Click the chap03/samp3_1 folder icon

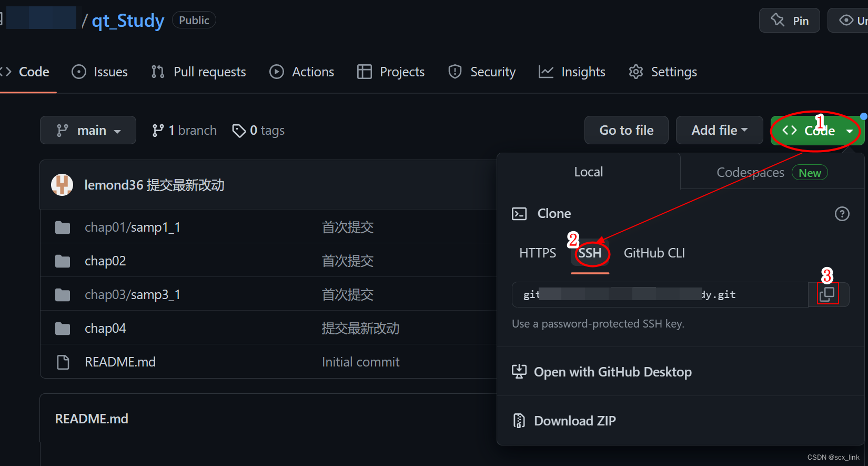tap(63, 295)
